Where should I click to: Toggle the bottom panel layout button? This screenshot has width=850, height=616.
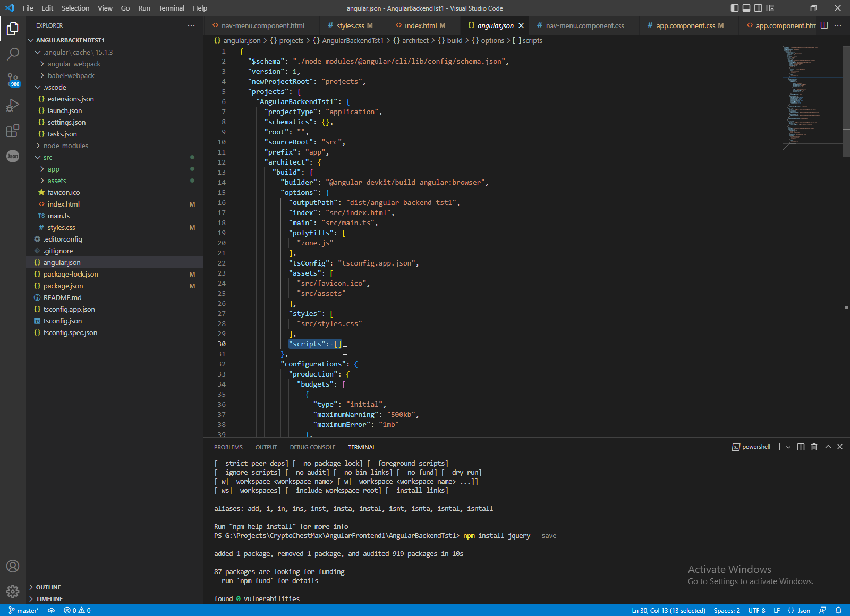(x=746, y=8)
